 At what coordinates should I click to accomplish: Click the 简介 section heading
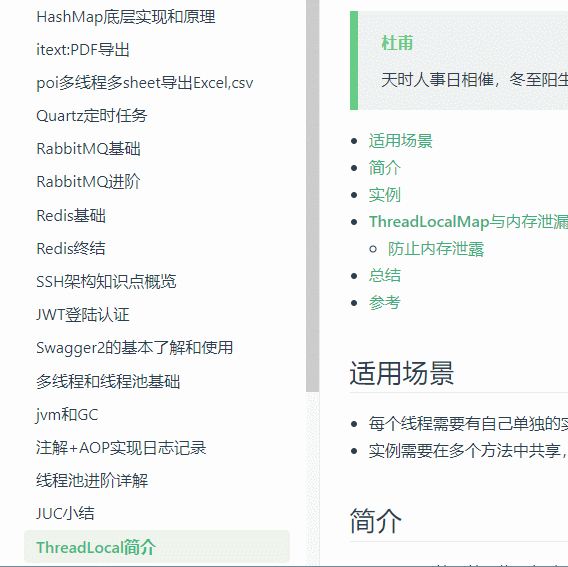[376, 521]
